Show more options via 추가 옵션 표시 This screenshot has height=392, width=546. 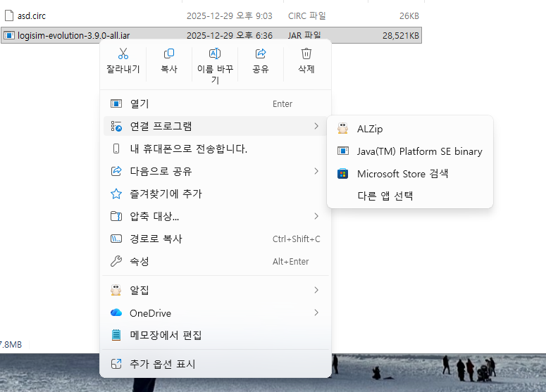point(216,364)
